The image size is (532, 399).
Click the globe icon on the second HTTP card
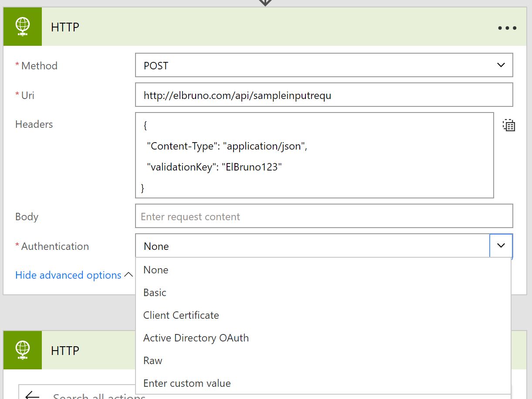coord(23,350)
